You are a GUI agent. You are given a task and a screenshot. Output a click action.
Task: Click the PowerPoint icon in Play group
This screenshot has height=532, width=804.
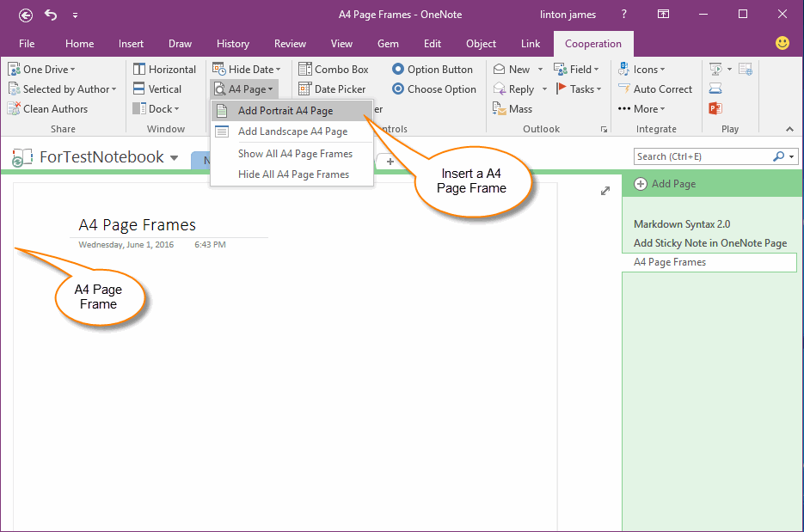click(715, 108)
